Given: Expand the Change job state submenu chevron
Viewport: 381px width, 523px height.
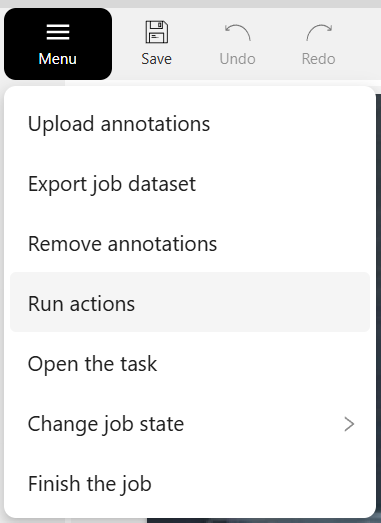Looking at the screenshot, I should tap(349, 424).
